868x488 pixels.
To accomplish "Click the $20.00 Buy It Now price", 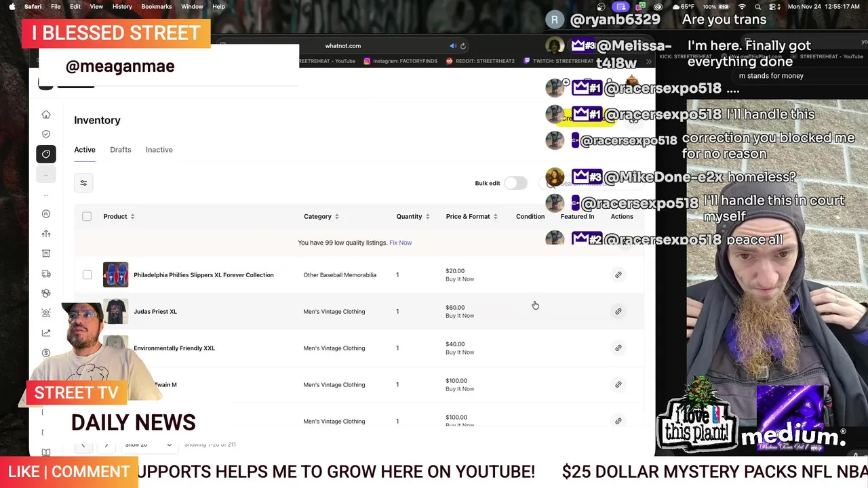I will [x=460, y=275].
